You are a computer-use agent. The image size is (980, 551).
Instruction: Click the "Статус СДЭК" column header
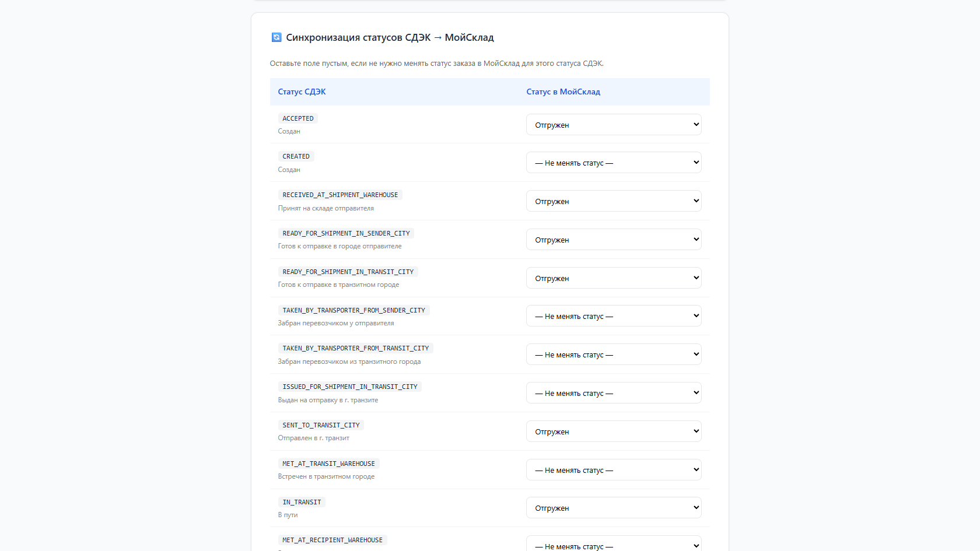[x=302, y=92]
